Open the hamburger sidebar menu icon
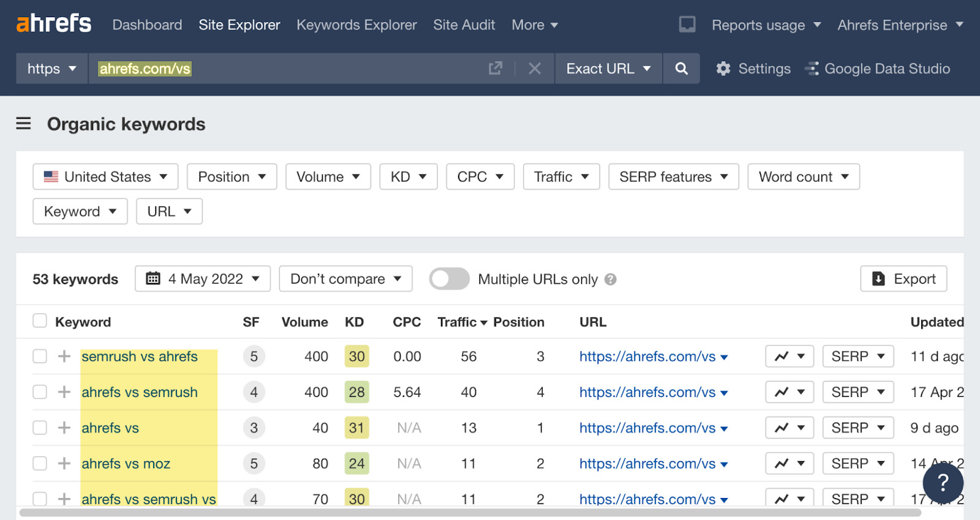980x520 pixels. [x=23, y=124]
